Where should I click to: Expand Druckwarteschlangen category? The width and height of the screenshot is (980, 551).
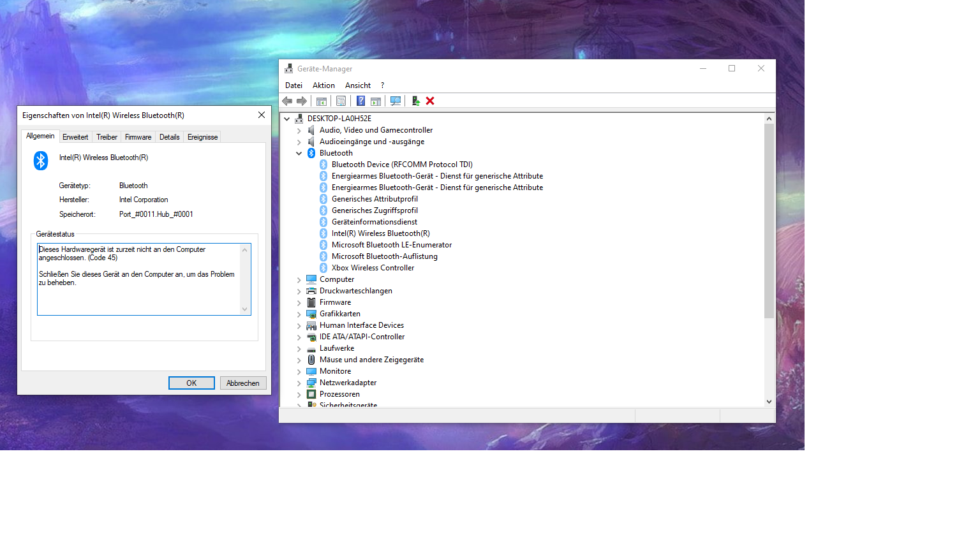[x=299, y=291]
